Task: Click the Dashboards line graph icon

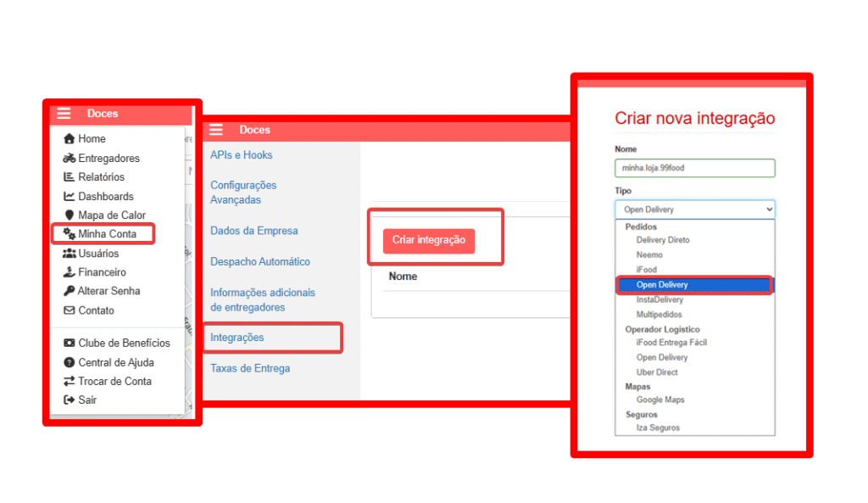Action: 70,197
